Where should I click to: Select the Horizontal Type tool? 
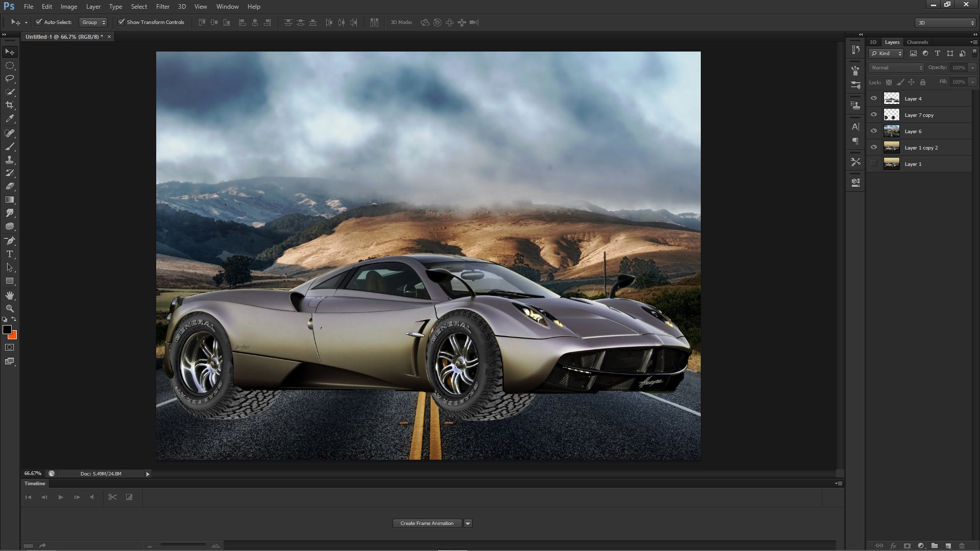(x=10, y=254)
